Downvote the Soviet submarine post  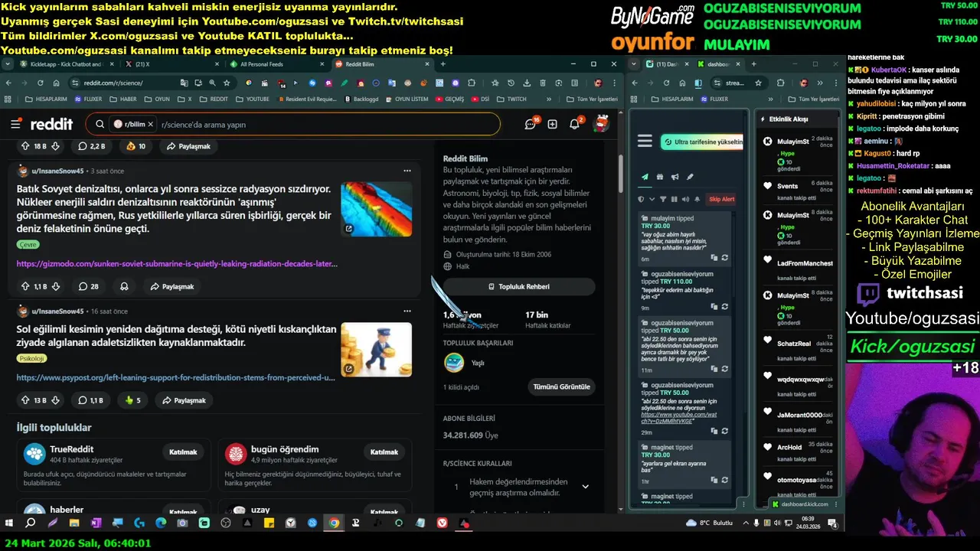point(56,286)
